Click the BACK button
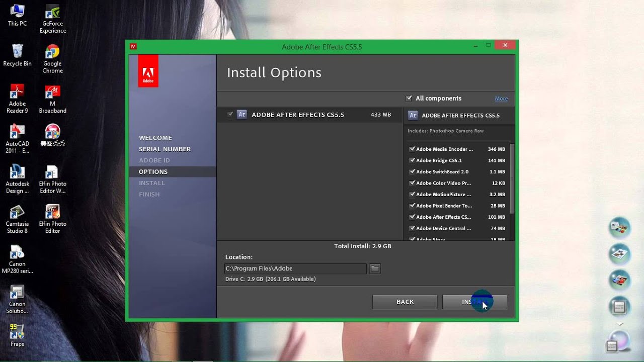This screenshot has width=644, height=362. point(405,302)
